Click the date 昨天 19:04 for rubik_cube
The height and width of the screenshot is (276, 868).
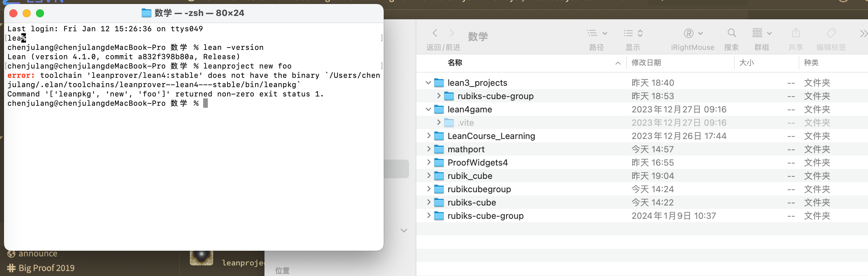pyautogui.click(x=653, y=176)
